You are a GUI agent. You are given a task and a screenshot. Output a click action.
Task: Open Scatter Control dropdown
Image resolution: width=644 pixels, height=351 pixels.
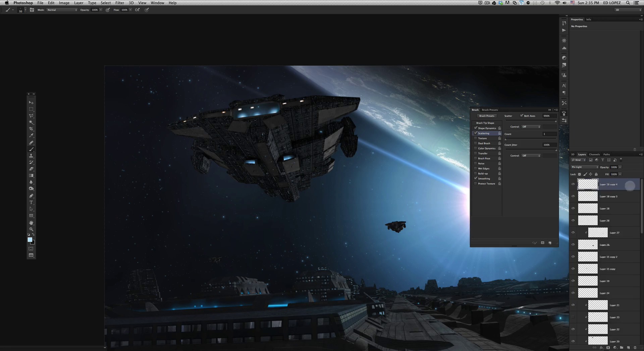(x=531, y=127)
